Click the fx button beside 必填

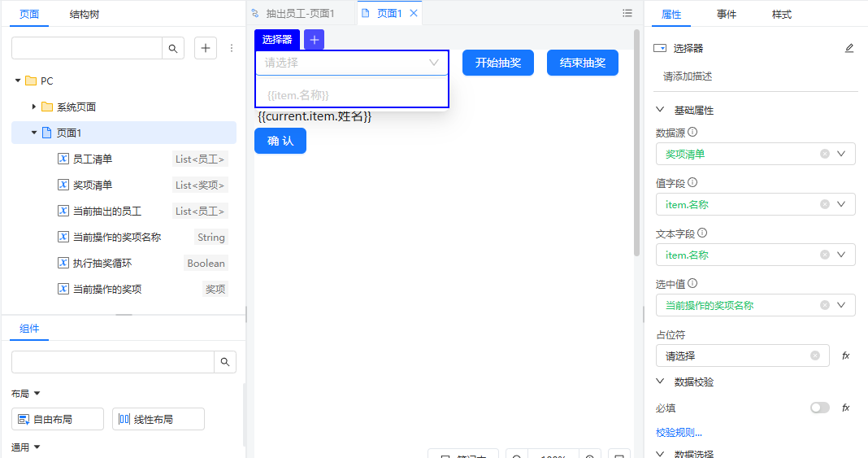pos(846,408)
